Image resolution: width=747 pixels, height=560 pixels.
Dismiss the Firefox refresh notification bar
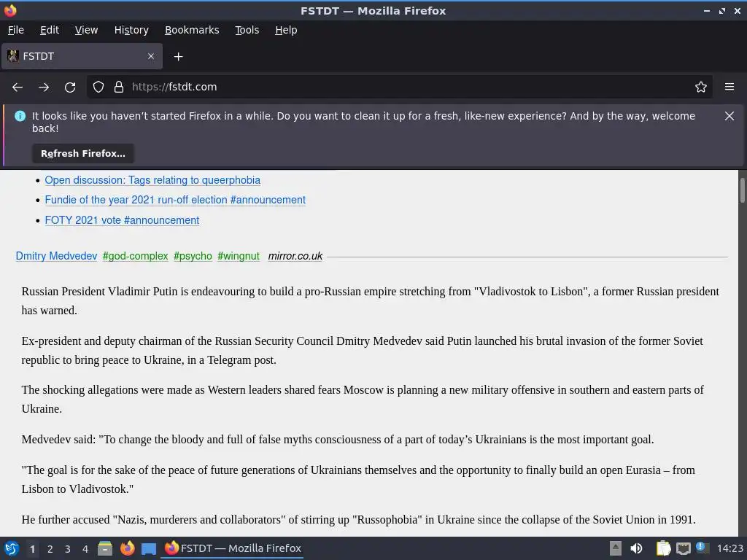point(729,116)
